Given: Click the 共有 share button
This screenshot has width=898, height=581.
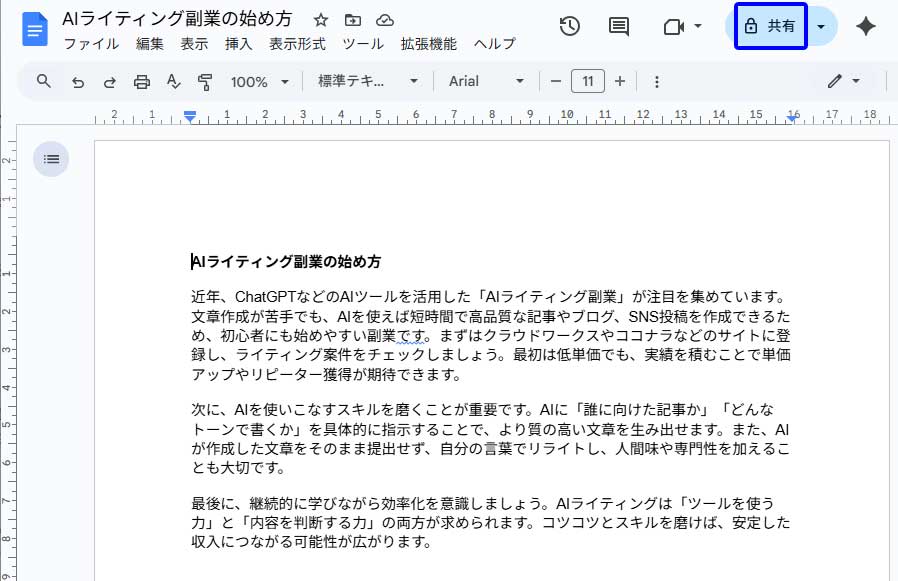Looking at the screenshot, I should [770, 26].
